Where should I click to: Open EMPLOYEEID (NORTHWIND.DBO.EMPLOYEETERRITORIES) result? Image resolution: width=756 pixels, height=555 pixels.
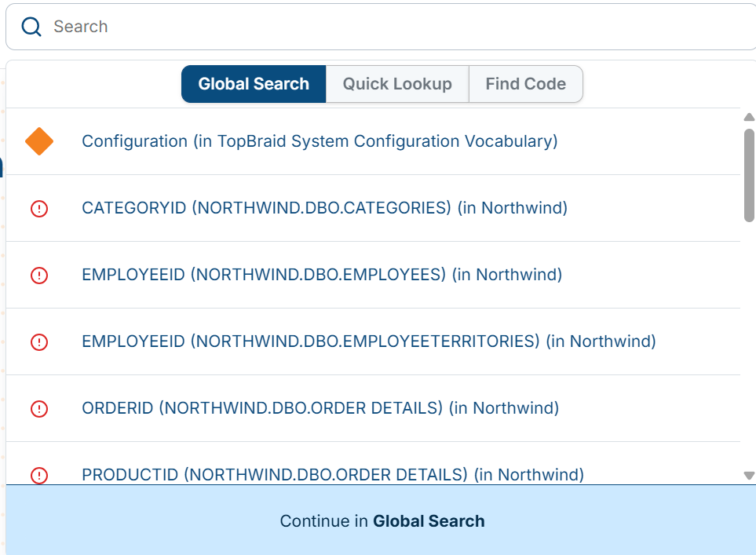373,341
